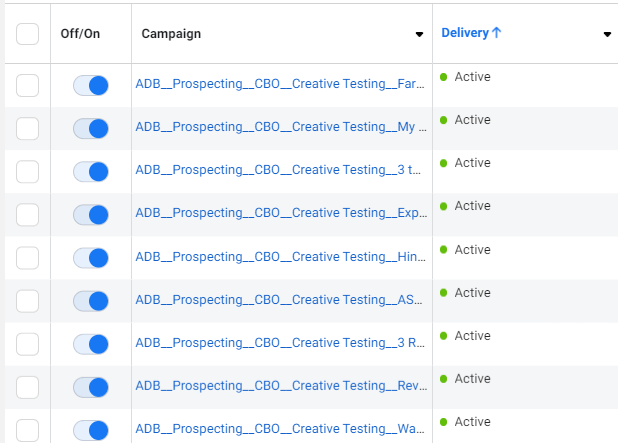The image size is (618, 443).
Task: Click the green Active dot in first row
Action: click(444, 77)
